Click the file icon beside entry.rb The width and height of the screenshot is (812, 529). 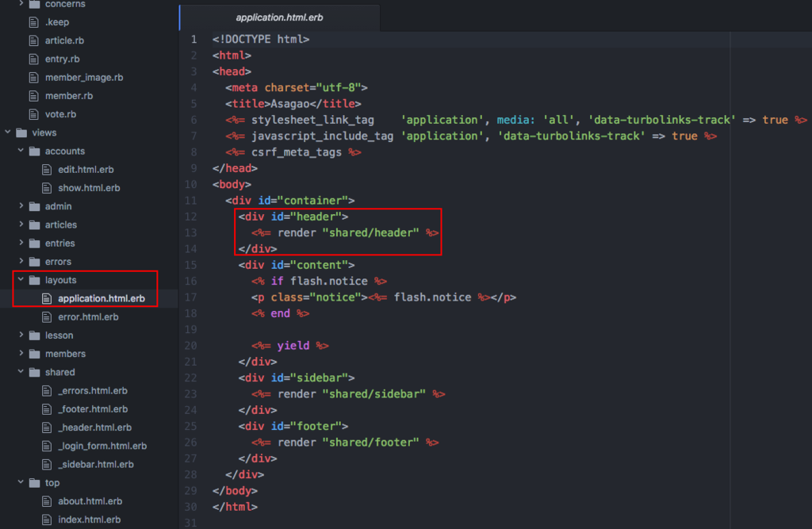33,59
